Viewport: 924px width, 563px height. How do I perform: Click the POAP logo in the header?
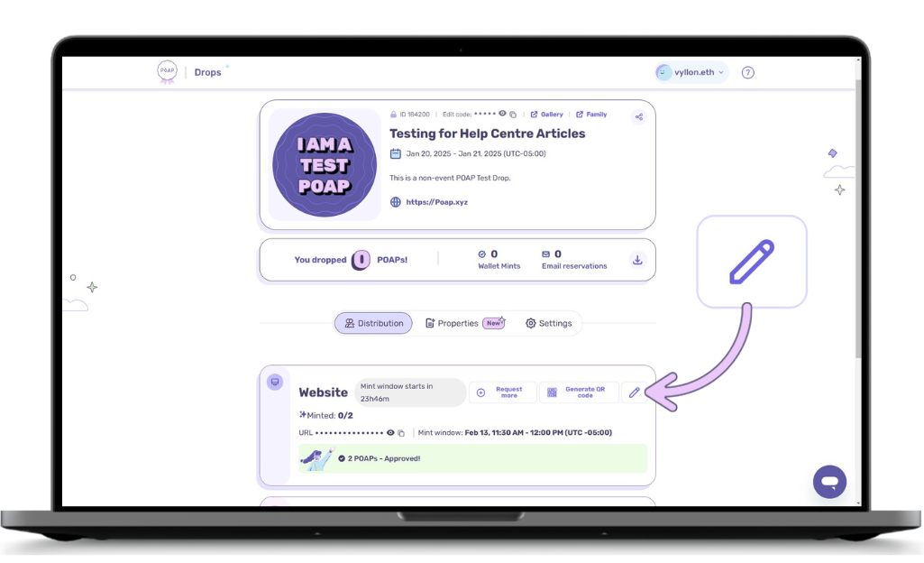[167, 73]
